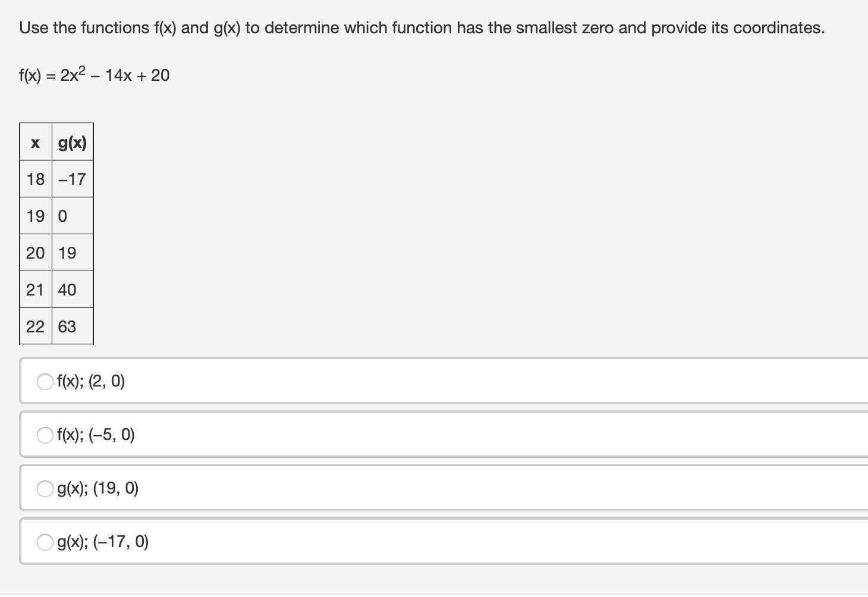Click the table cell with x value 21
This screenshot has width=868, height=597.
click(36, 290)
